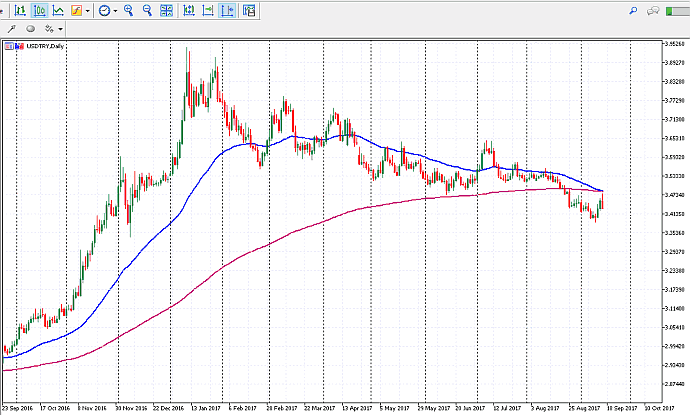Select the candlestick chart type

[x=39, y=11]
